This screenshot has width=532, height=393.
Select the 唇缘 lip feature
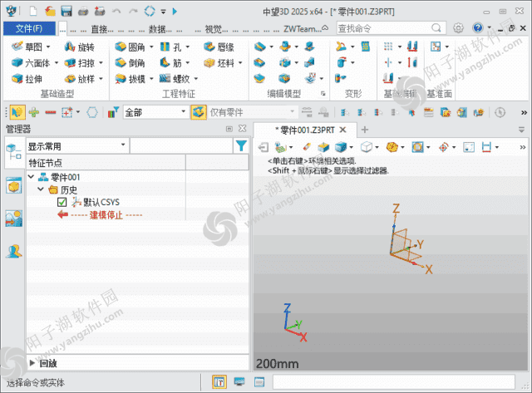pos(219,47)
